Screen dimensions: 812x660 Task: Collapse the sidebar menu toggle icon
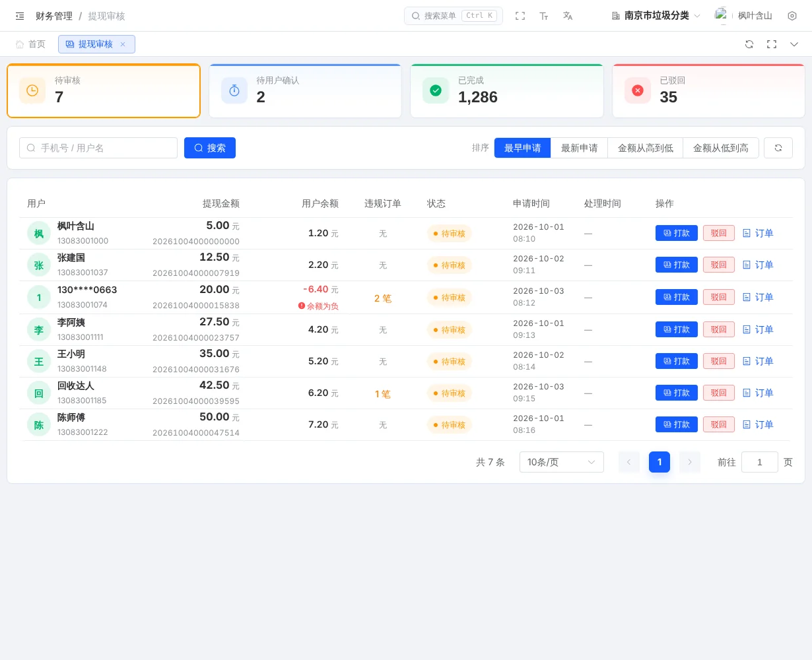pos(20,16)
